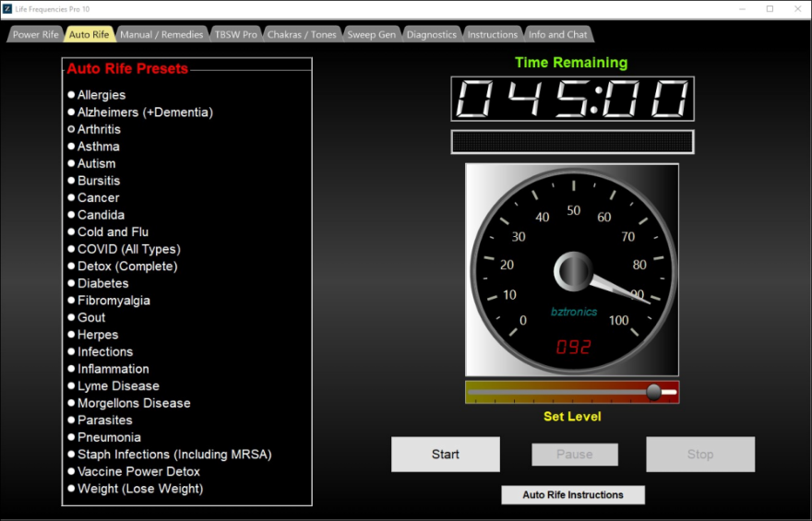
Task: Click the Life Frequencies Pro app icon
Action: pyautogui.click(x=7, y=8)
